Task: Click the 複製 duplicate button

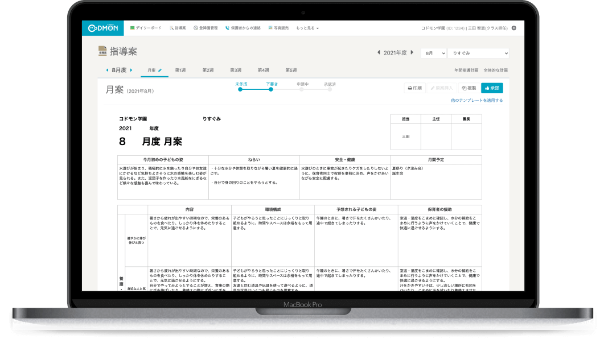Action: (x=469, y=88)
